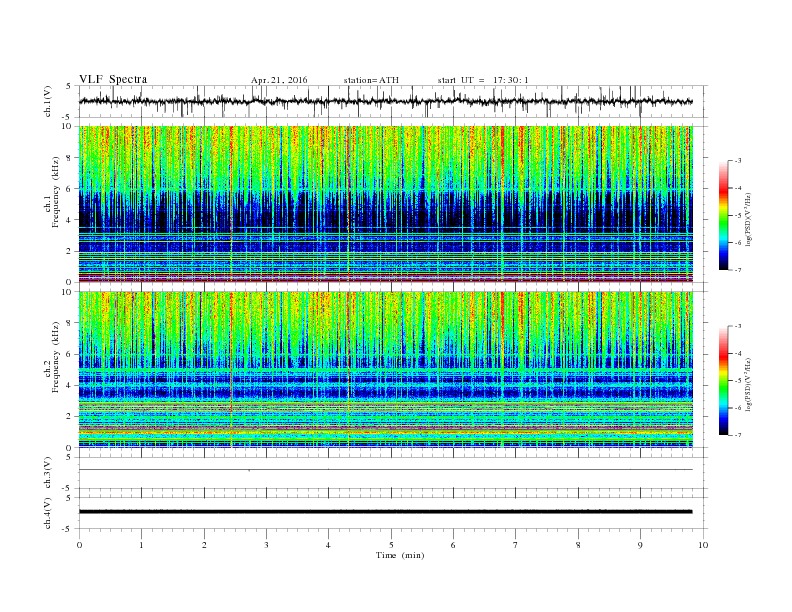Click time axis tick label "2"
Image resolution: width=792 pixels, height=612 pixels.
coord(204,545)
